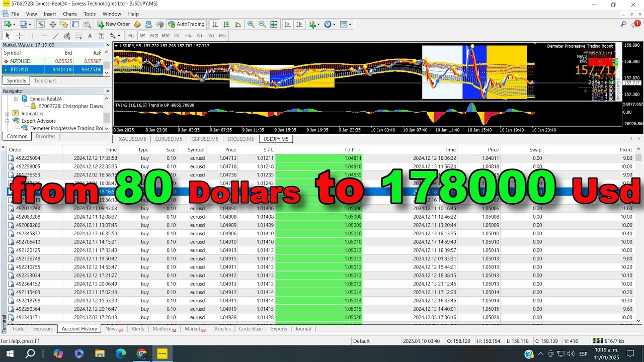Select the Text Label tool
Image resolution: width=644 pixels, height=362 pixels.
point(101,36)
